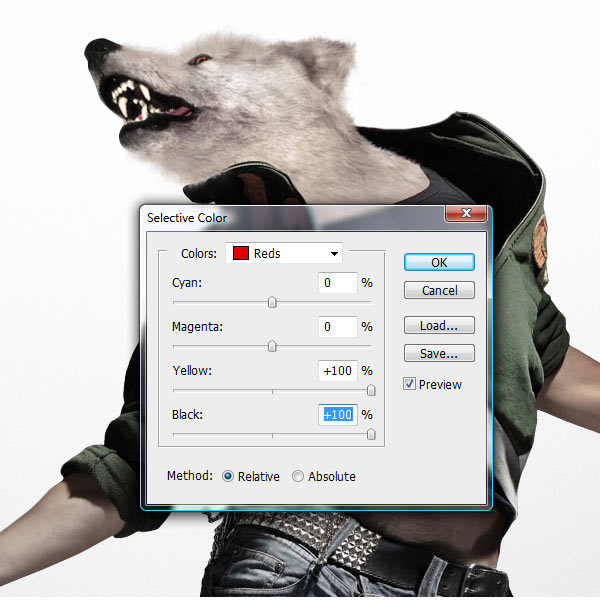Screen dimensions: 600x600
Task: Click the Magenta slider handle
Action: [272, 346]
